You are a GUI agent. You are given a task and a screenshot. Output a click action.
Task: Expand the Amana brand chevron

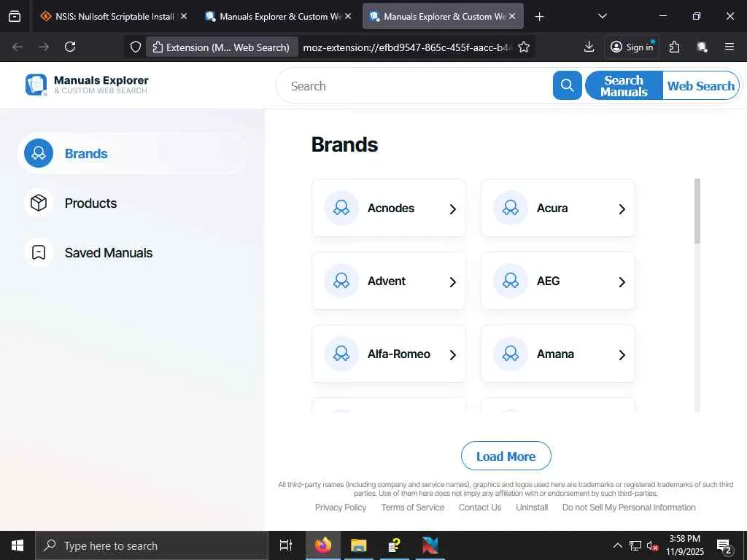point(622,355)
